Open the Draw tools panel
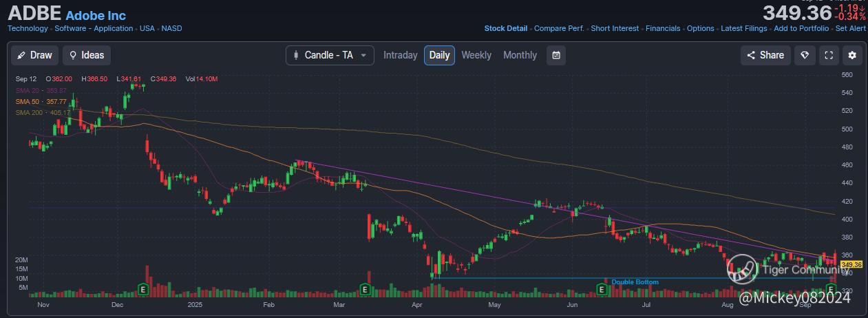Screen dimensions: 868x318 (33, 55)
